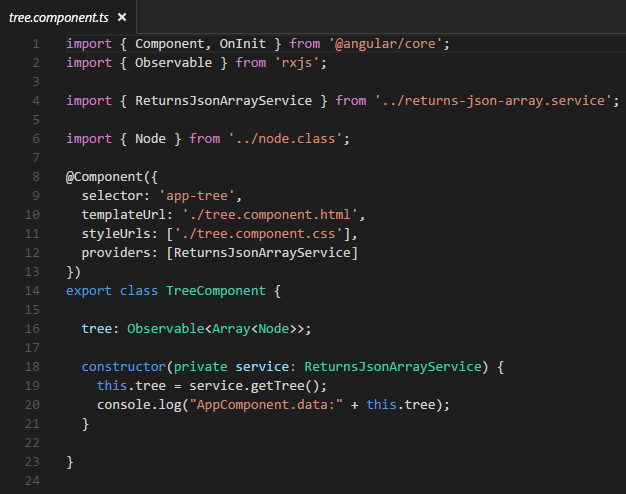Select the tree.component.ts editor tab
Image resolution: width=626 pixels, height=494 pixels.
pyautogui.click(x=68, y=17)
